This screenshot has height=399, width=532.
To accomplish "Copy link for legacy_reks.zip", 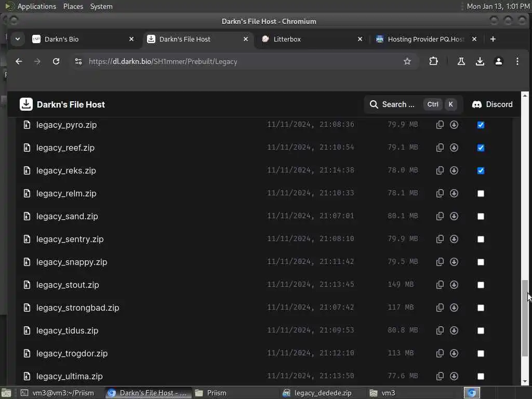I will click(440, 170).
